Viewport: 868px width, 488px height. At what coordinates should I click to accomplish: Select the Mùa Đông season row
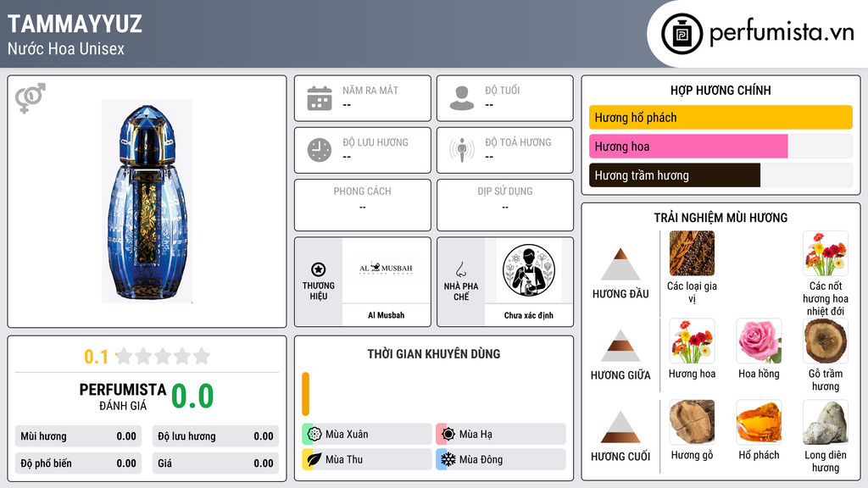click(501, 459)
